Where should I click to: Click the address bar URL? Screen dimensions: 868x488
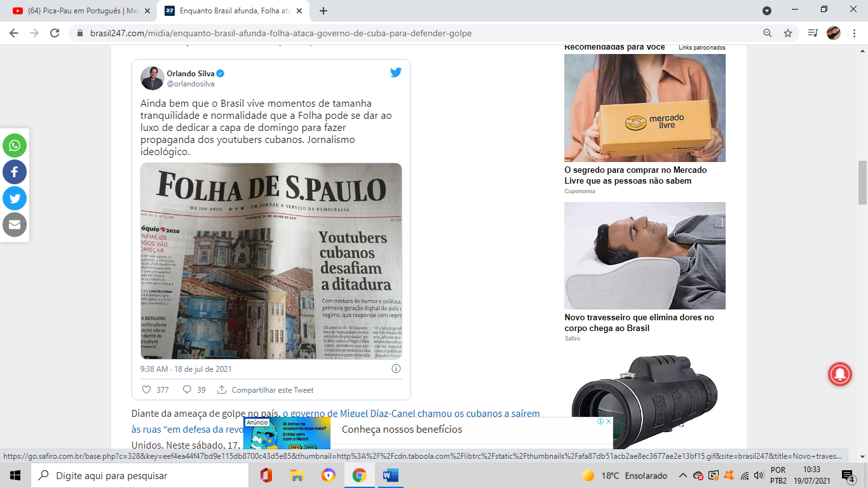[x=280, y=33]
